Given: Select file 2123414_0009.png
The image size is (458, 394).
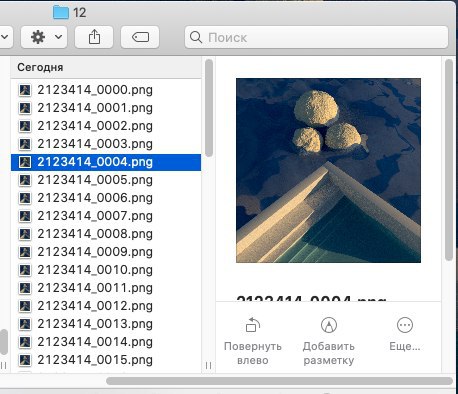Looking at the screenshot, I should click(106, 252).
